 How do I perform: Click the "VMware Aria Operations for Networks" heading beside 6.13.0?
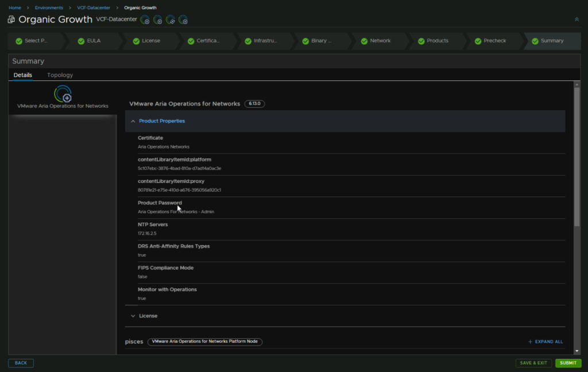coord(184,104)
